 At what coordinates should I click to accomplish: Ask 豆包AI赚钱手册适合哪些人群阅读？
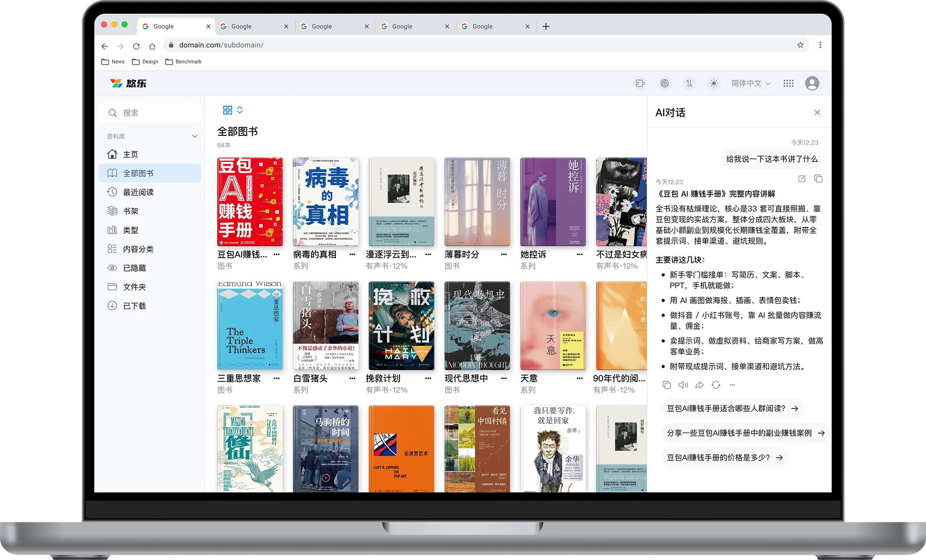tap(732, 409)
